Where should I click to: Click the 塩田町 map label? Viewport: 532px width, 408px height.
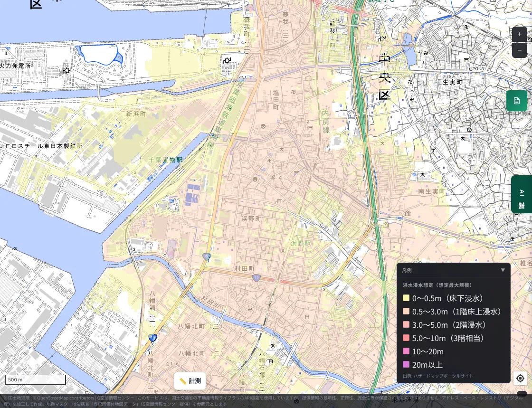(x=276, y=100)
